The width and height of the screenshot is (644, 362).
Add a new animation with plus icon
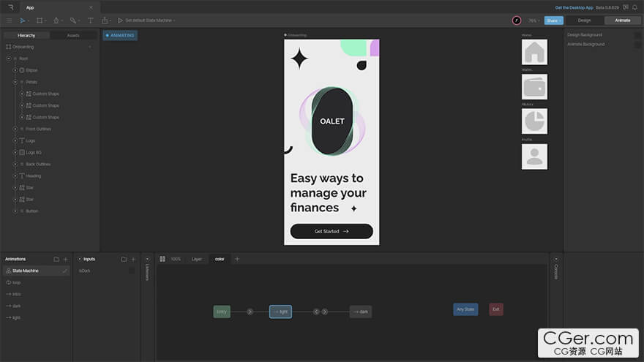pos(65,259)
